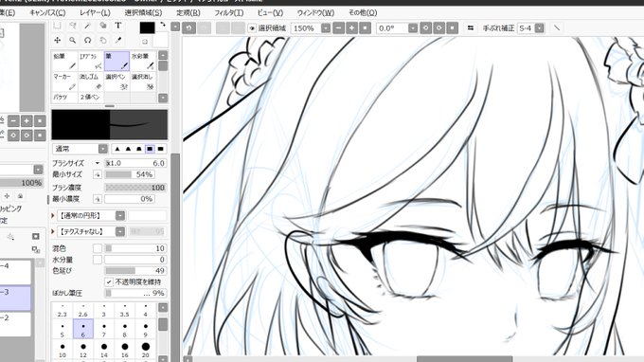Select the straight line drawing mode icon

pyautogui.click(x=557, y=27)
